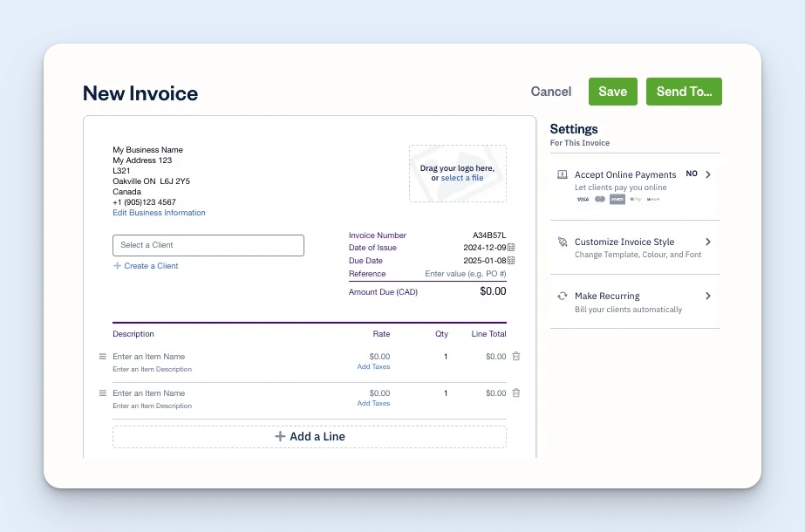The width and height of the screenshot is (805, 532).
Task: Save the new invoice
Action: (x=612, y=91)
